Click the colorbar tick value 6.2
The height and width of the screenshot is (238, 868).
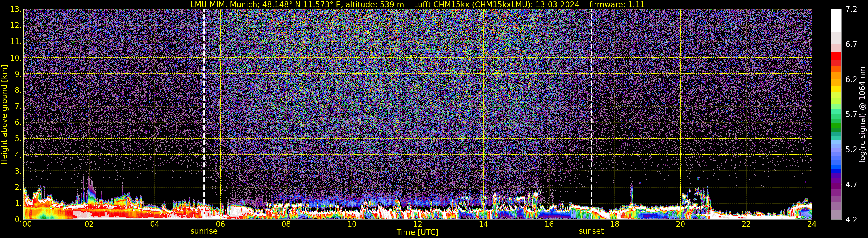tap(851, 79)
